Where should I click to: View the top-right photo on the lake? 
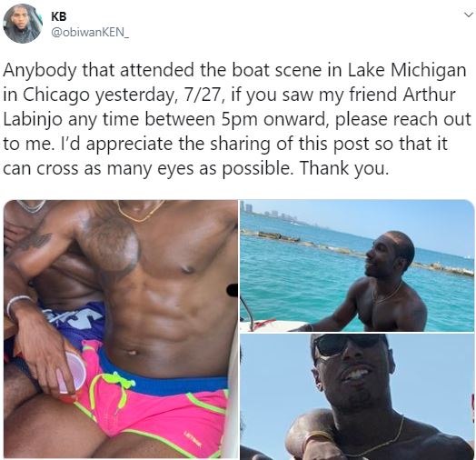[357, 265]
